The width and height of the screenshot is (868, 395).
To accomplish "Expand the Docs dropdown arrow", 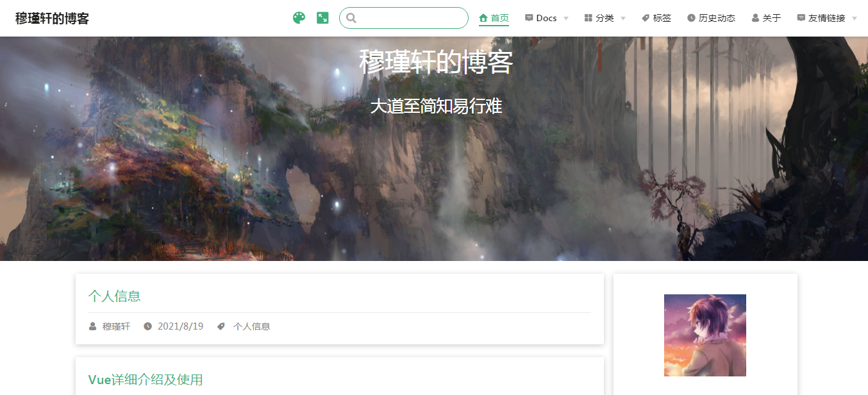I will (x=565, y=19).
